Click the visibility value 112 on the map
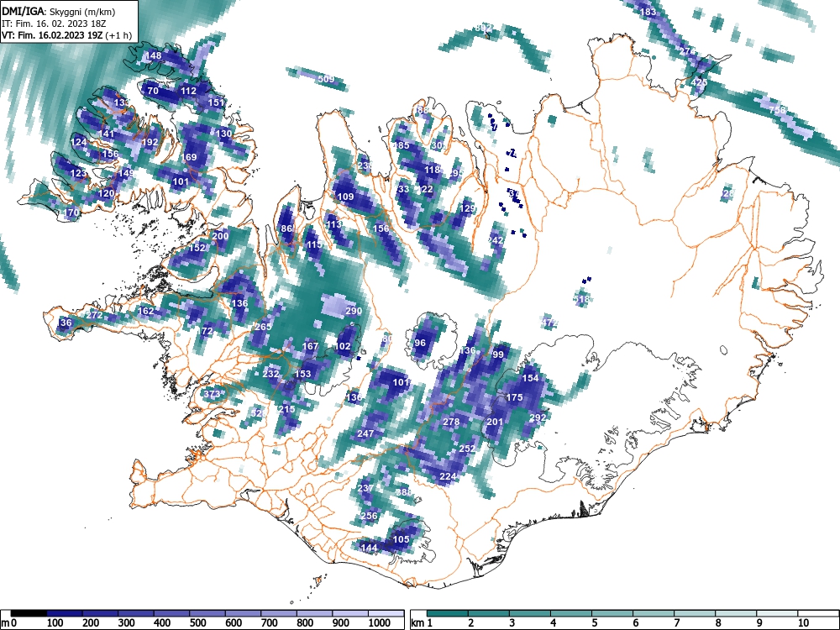This screenshot has height=630, width=840. click(x=188, y=91)
